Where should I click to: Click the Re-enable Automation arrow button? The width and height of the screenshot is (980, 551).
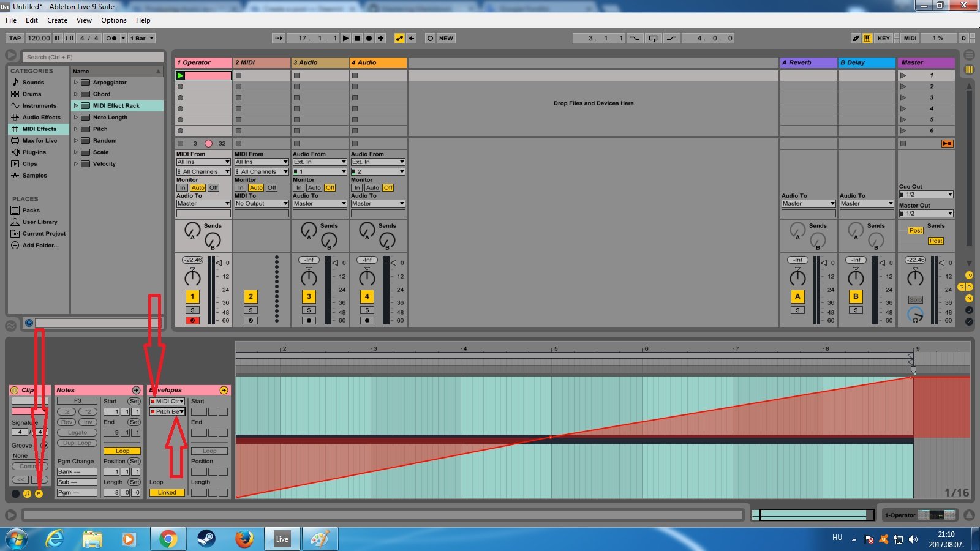(x=412, y=38)
